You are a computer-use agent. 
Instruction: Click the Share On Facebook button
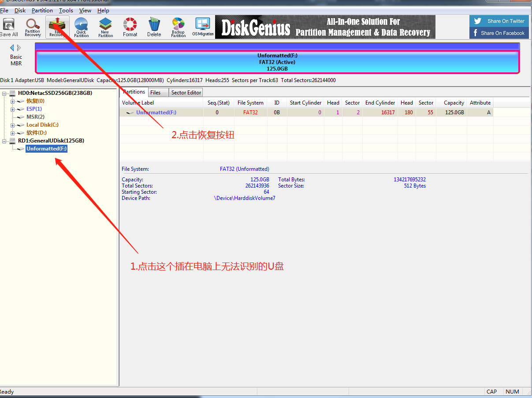(499, 33)
